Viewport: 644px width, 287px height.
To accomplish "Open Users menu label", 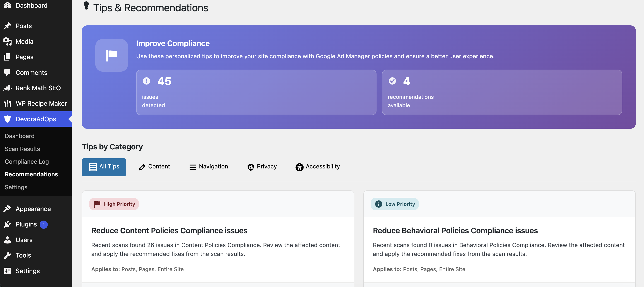I will pos(24,240).
